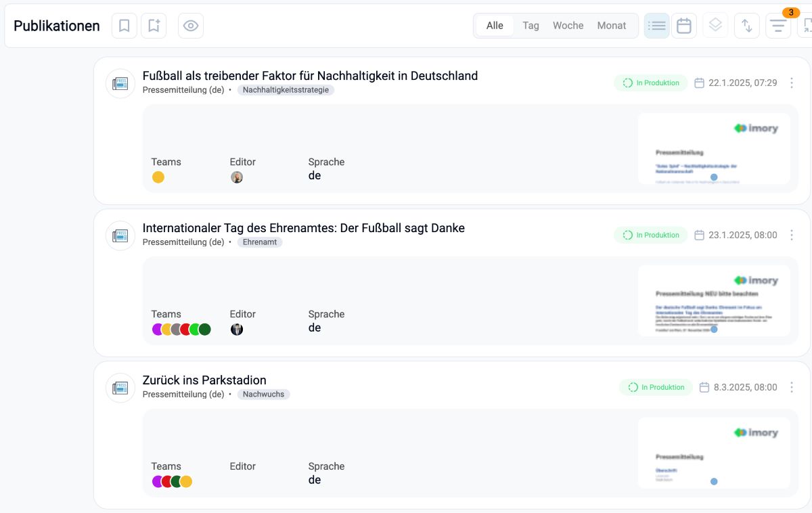Select the Alle time range tab
This screenshot has width=812, height=513.
coord(495,26)
